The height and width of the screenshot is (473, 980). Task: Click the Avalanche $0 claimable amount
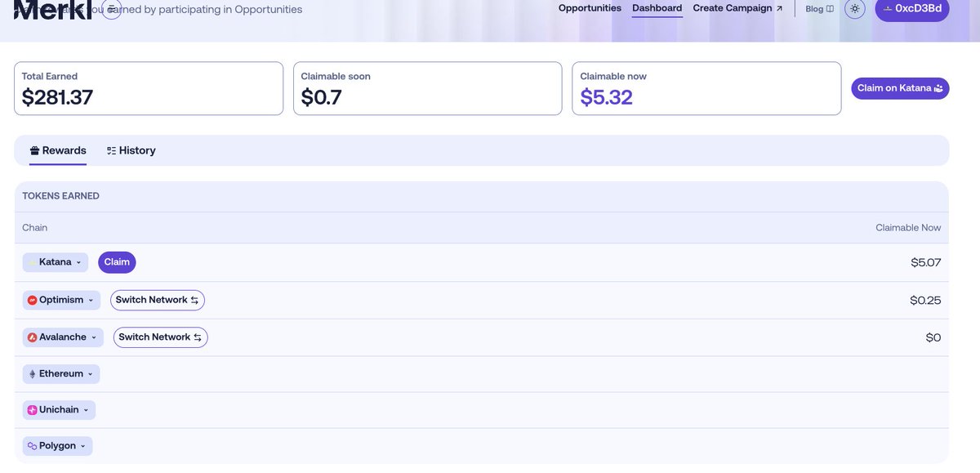pos(933,337)
